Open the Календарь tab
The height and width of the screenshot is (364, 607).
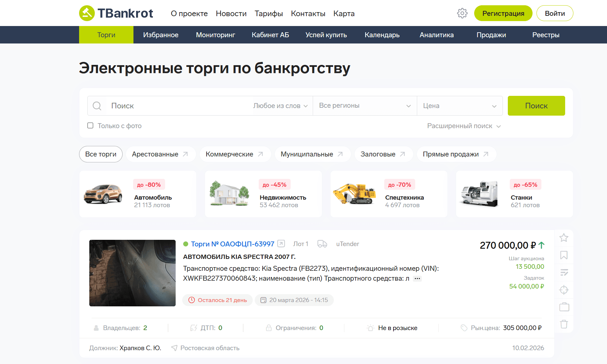(x=382, y=35)
